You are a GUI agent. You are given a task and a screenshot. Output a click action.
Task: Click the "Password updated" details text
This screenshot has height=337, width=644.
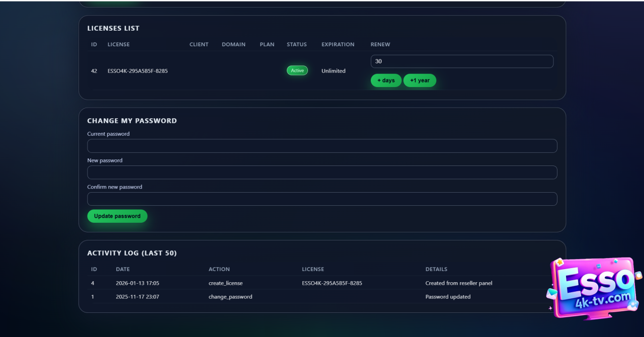(x=448, y=297)
